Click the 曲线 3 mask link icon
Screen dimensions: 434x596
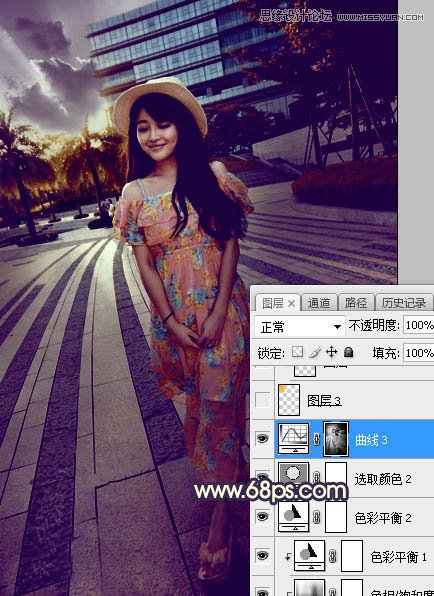pos(316,439)
